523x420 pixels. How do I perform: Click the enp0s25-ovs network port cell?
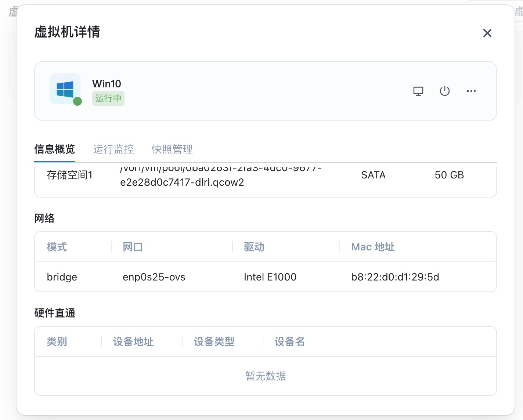tap(154, 277)
